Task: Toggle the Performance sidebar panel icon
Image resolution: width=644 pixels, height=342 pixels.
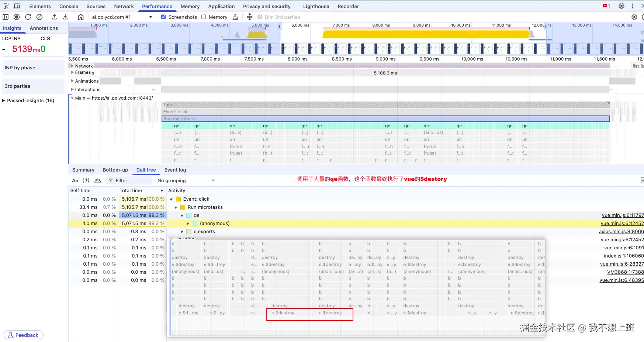Action: point(6,17)
